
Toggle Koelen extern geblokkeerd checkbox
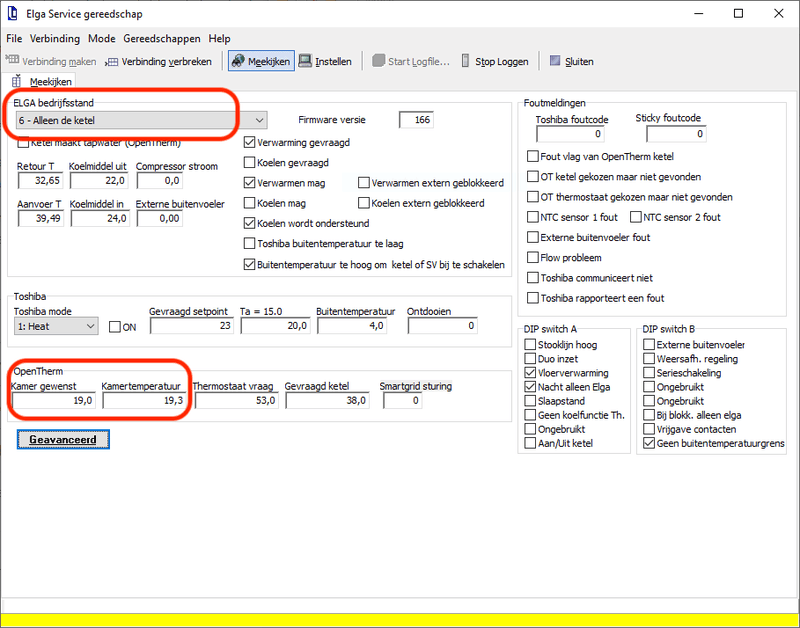(364, 203)
